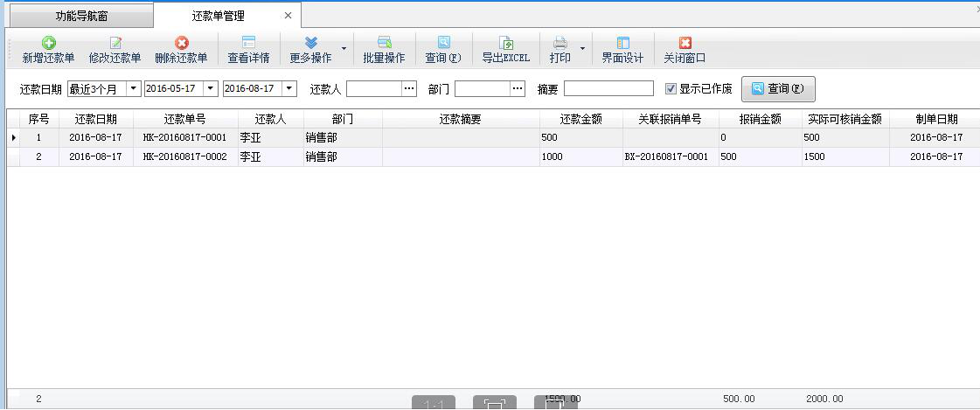
Task: Click the 批量操作 batch operation icon
Action: tap(384, 43)
